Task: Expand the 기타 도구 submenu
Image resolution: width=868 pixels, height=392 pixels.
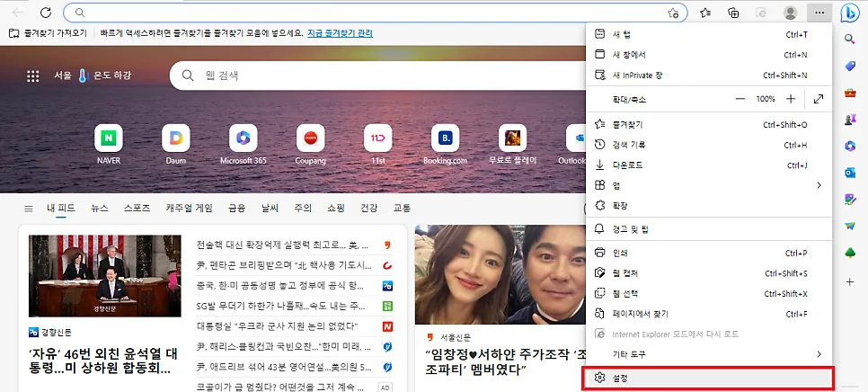Action: click(709, 354)
